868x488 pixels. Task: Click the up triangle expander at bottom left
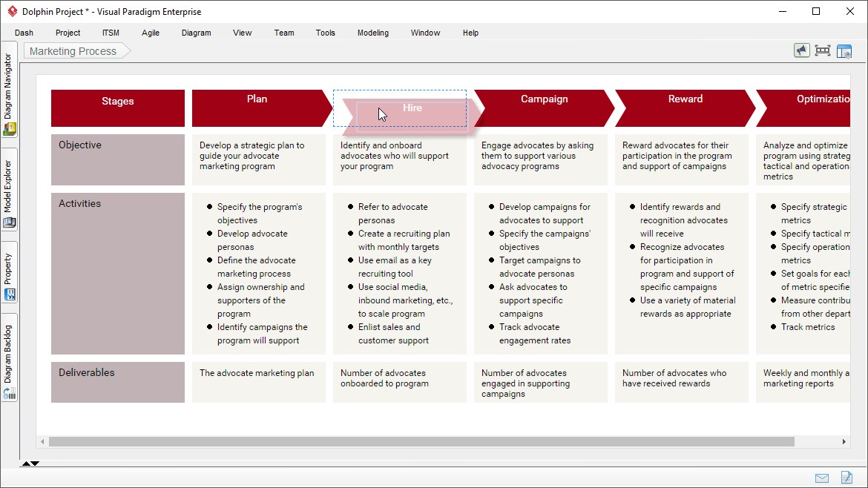[x=26, y=464]
